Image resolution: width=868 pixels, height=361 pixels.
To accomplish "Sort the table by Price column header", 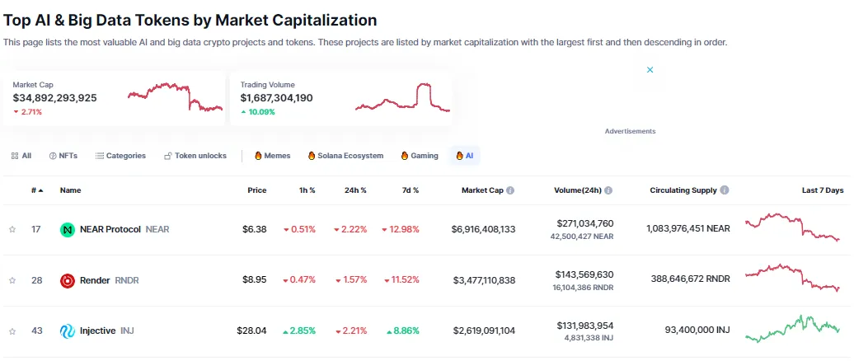I will pos(257,190).
